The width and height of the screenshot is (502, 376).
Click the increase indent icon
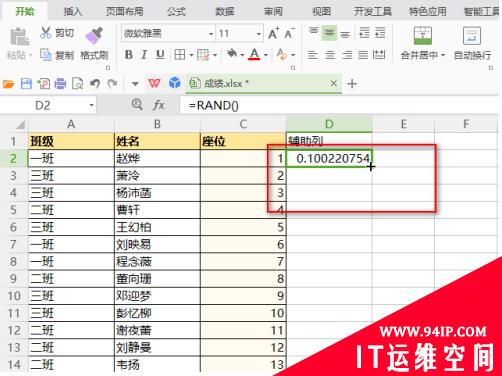click(x=380, y=33)
